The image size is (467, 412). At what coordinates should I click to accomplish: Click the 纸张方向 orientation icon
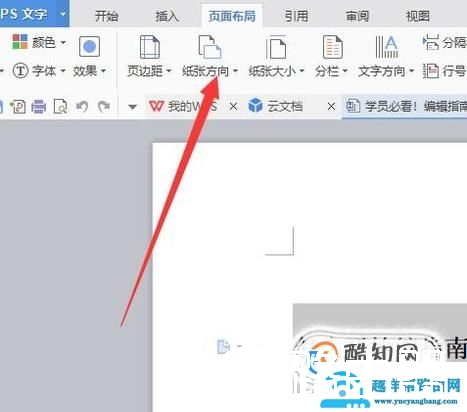210,47
